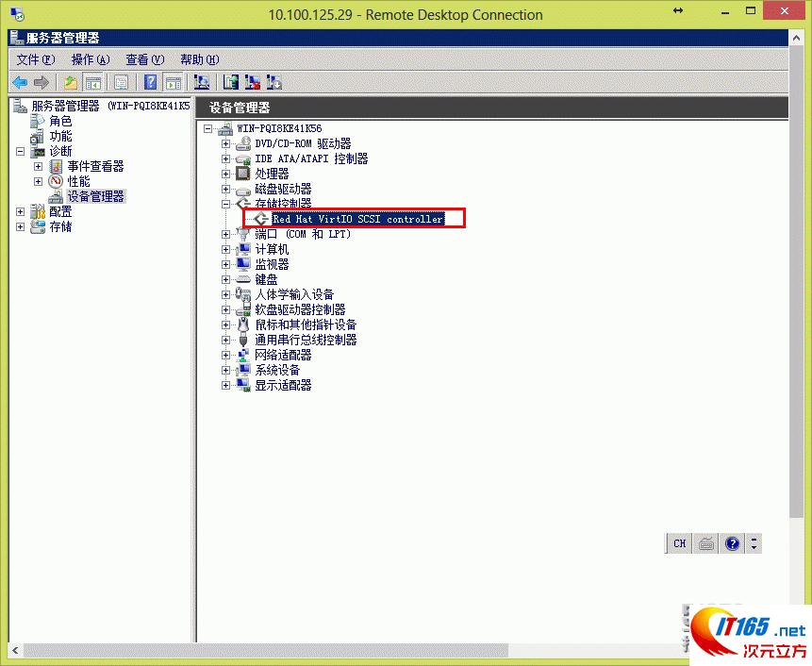Image resolution: width=812 pixels, height=666 pixels.
Task: Expand DVD/CD-ROM 驱动器 category
Action: click(225, 143)
